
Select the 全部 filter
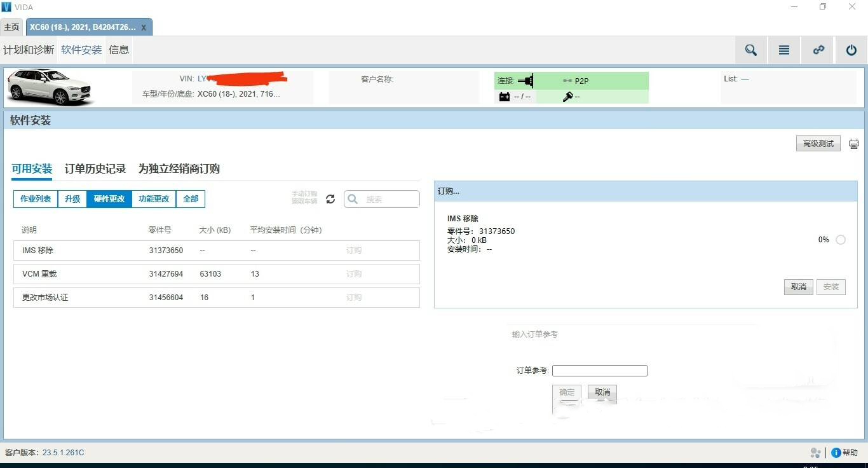coord(191,199)
